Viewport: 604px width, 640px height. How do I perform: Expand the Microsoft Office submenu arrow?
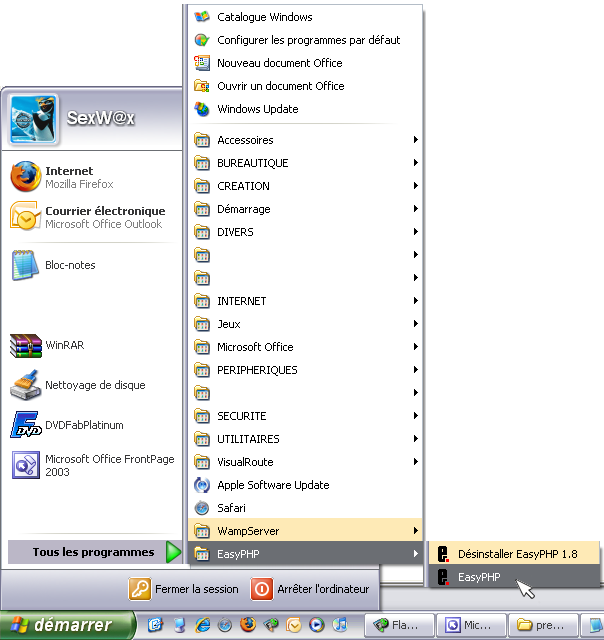pos(415,347)
